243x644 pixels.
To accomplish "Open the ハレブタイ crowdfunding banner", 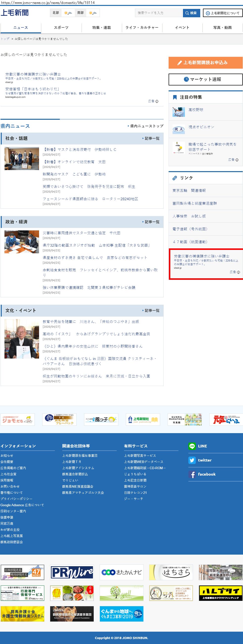I will (x=221, y=593).
